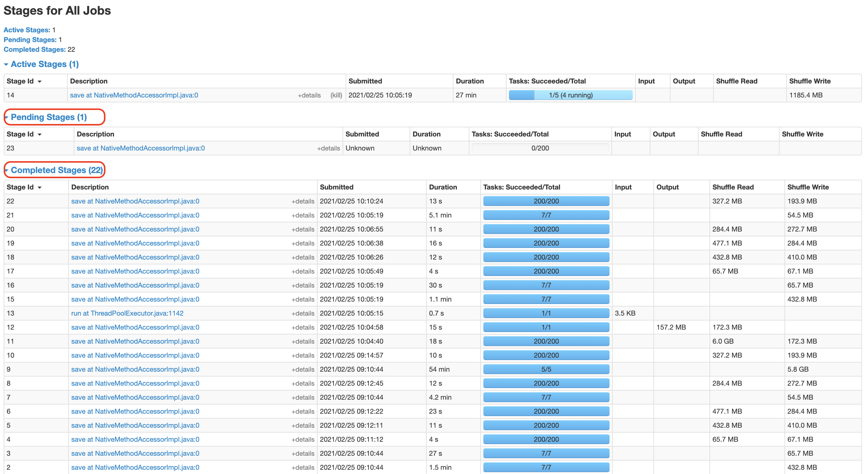Sort Pending Stages by Stage Id arrow

point(39,134)
